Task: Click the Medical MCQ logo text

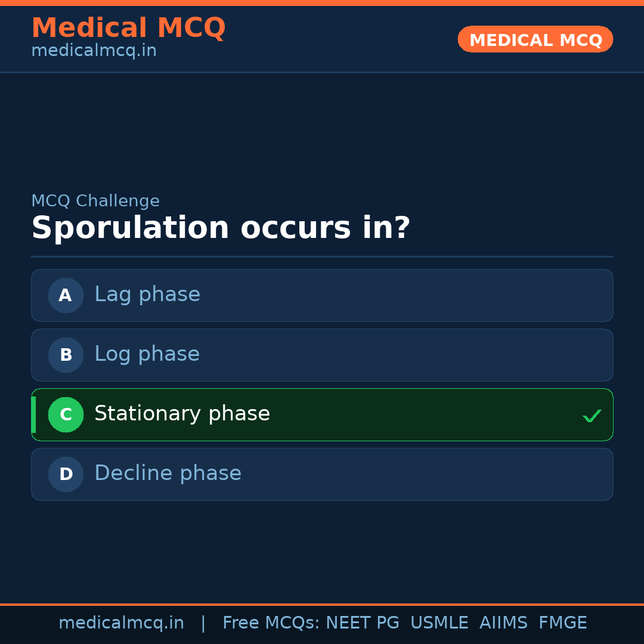Action: [x=128, y=27]
